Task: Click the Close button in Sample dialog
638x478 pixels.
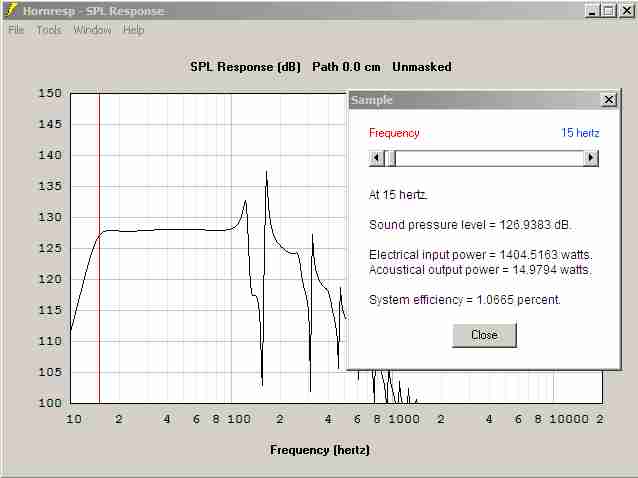Action: pyautogui.click(x=484, y=335)
